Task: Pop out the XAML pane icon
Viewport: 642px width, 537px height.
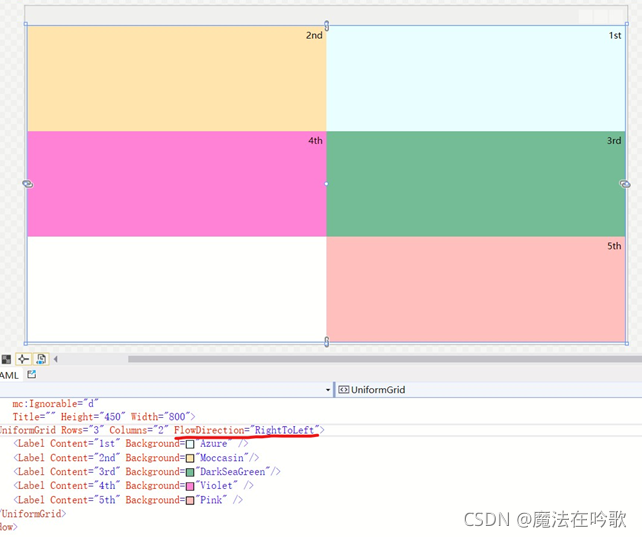Action: pyautogui.click(x=32, y=374)
